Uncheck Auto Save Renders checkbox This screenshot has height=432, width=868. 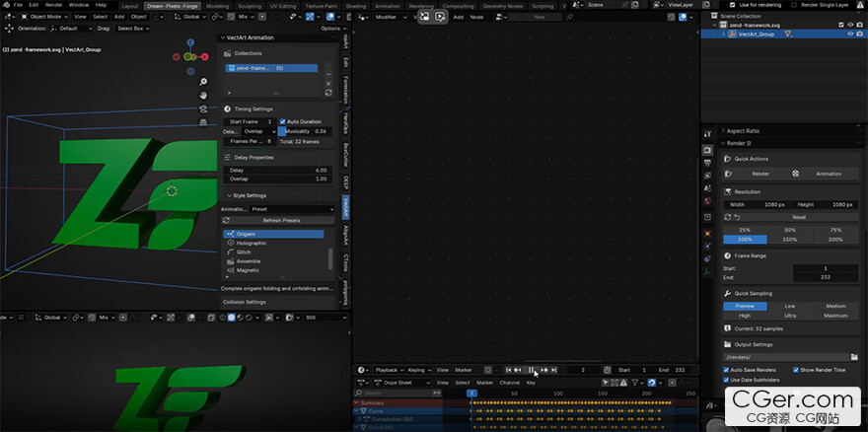click(x=726, y=370)
